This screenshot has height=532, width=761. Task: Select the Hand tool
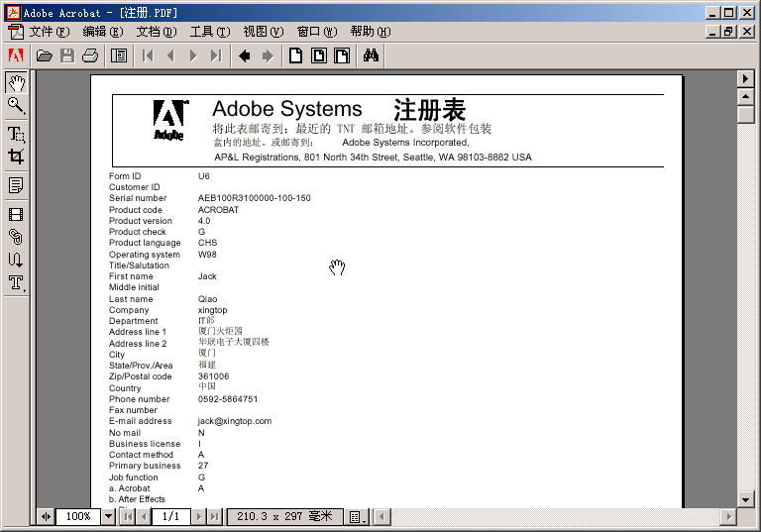point(16,83)
